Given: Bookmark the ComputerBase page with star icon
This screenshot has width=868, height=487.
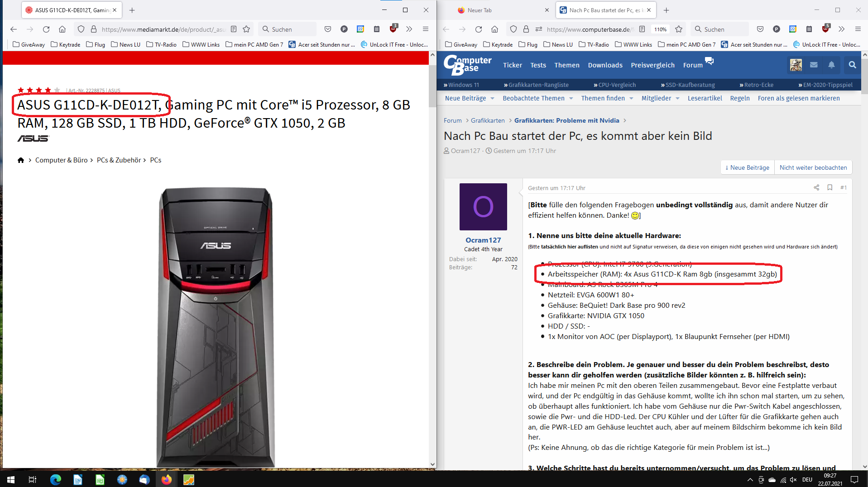Looking at the screenshot, I should [x=679, y=29].
